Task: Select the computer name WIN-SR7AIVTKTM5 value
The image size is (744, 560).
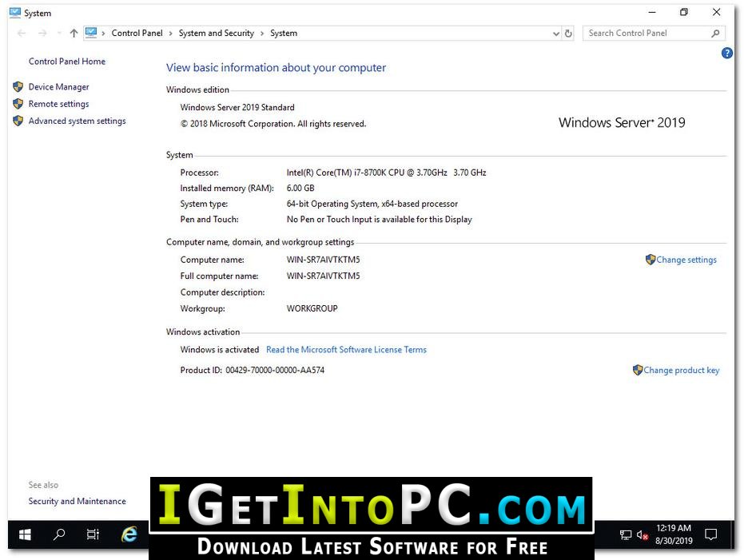Action: (x=323, y=260)
